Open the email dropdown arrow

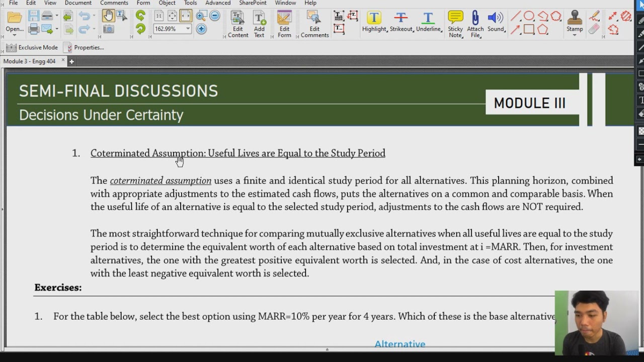[57, 29]
